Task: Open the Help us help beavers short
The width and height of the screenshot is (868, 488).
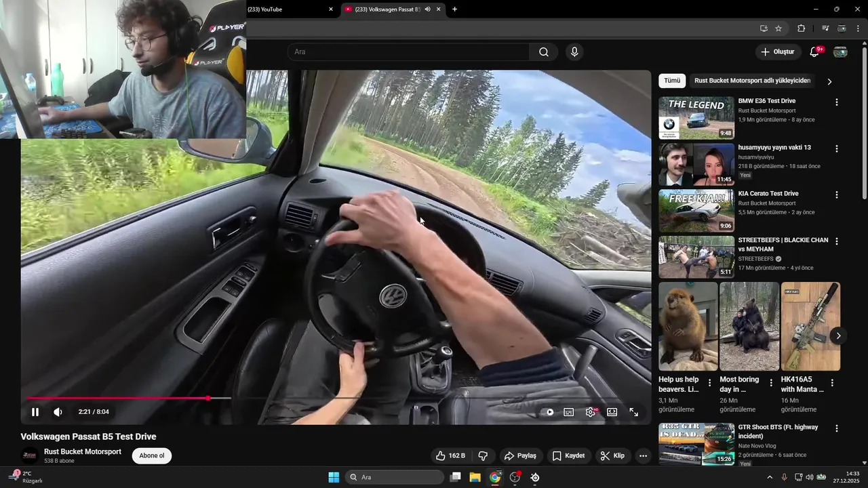Action: pos(688,327)
